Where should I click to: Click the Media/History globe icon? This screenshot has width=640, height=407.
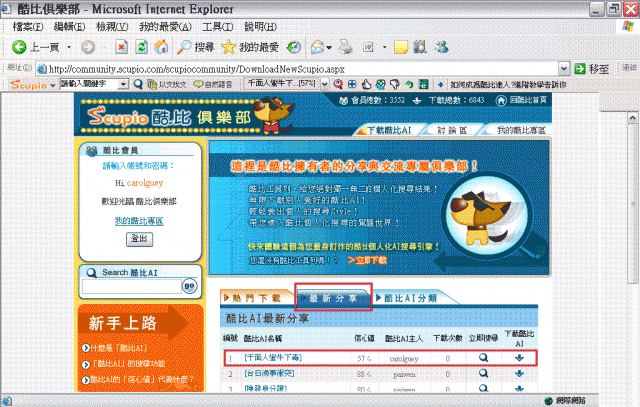pos(293,47)
